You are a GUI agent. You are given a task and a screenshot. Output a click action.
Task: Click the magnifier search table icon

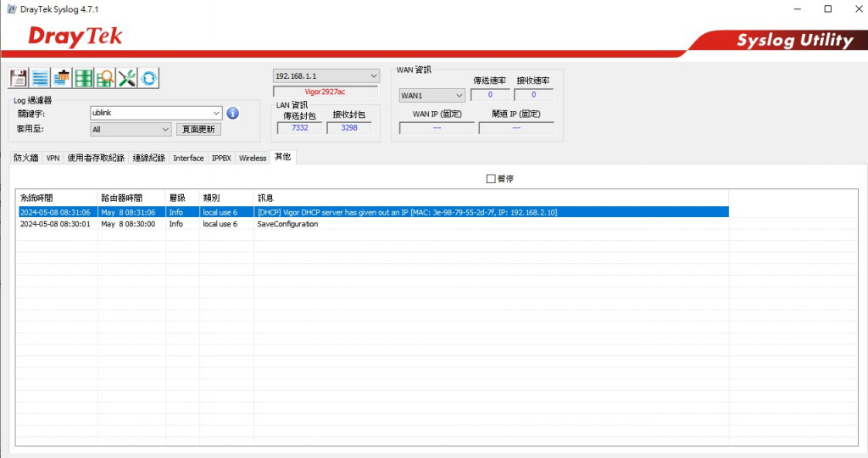[x=105, y=78]
